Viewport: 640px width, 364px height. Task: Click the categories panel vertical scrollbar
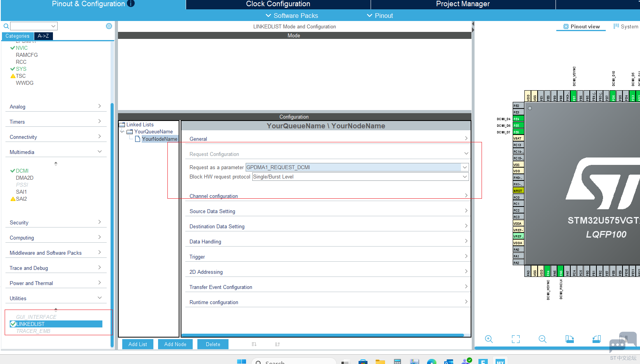pyautogui.click(x=112, y=225)
